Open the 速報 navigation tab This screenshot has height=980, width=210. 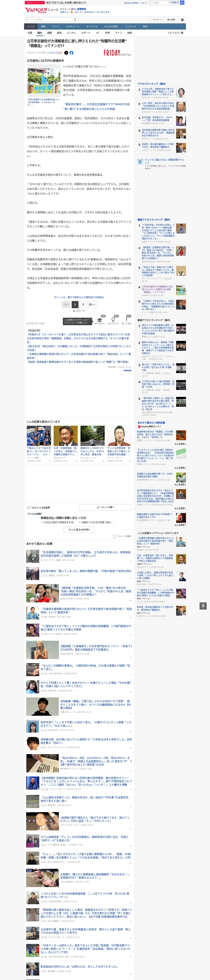pyautogui.click(x=43, y=27)
